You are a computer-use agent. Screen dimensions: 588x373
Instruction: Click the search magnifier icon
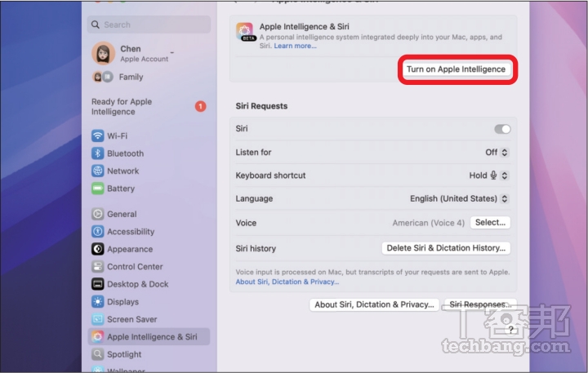tap(96, 24)
